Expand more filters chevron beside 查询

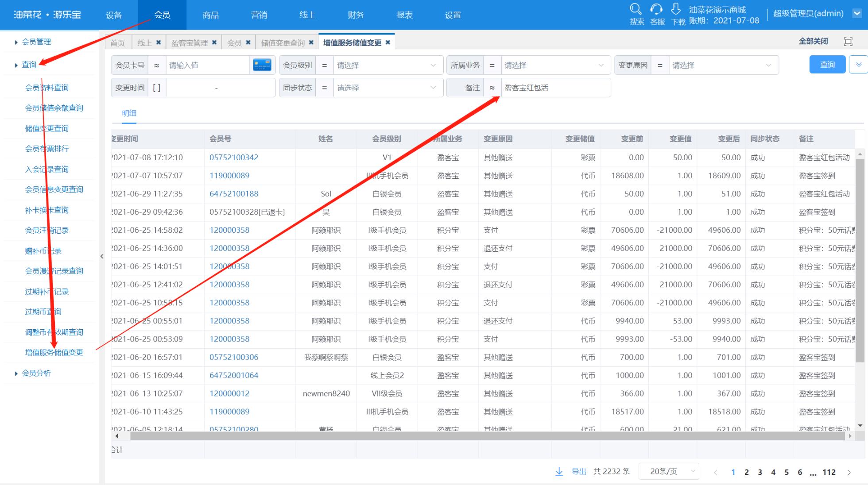858,65
